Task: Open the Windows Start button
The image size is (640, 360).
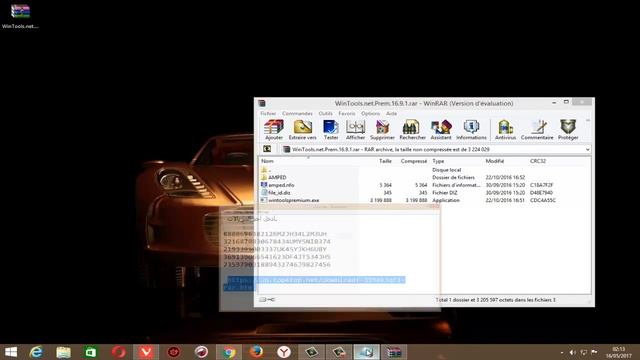Action: point(11,352)
